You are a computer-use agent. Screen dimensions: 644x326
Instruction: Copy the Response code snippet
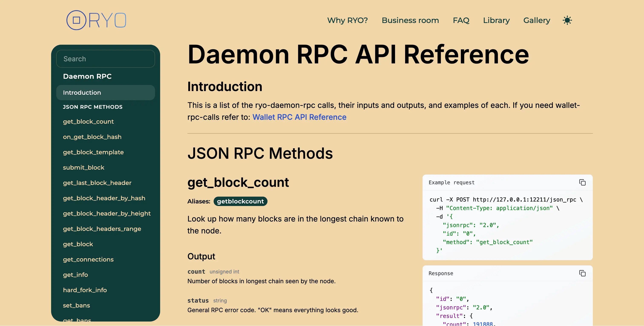point(582,273)
